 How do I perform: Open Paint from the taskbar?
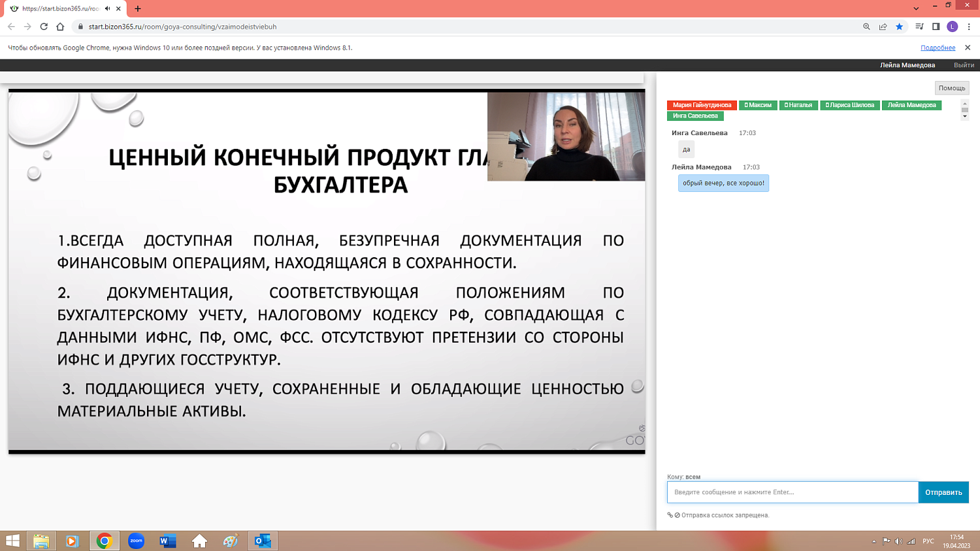pos(230,541)
